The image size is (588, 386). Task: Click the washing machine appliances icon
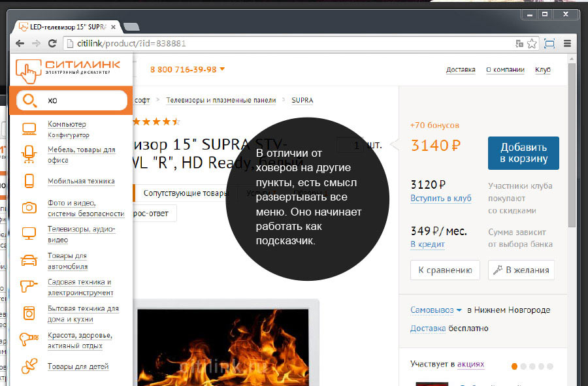29,314
